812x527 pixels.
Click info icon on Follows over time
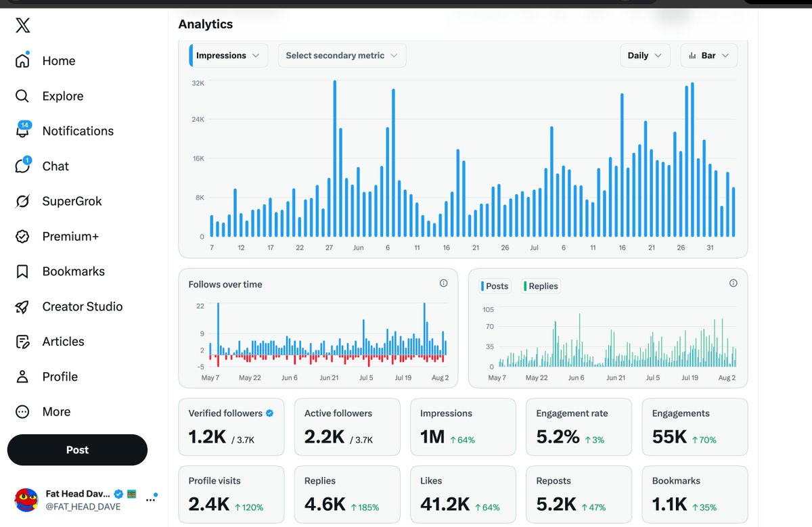[443, 283]
